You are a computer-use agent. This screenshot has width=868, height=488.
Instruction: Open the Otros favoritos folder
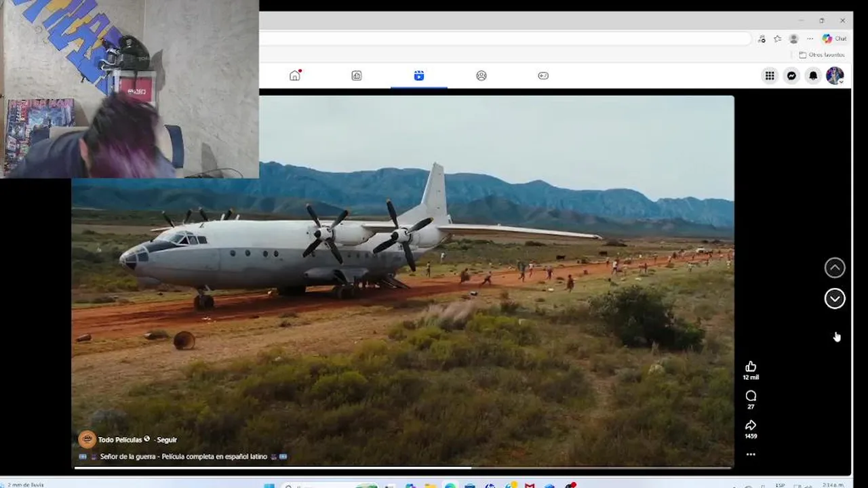pos(821,55)
